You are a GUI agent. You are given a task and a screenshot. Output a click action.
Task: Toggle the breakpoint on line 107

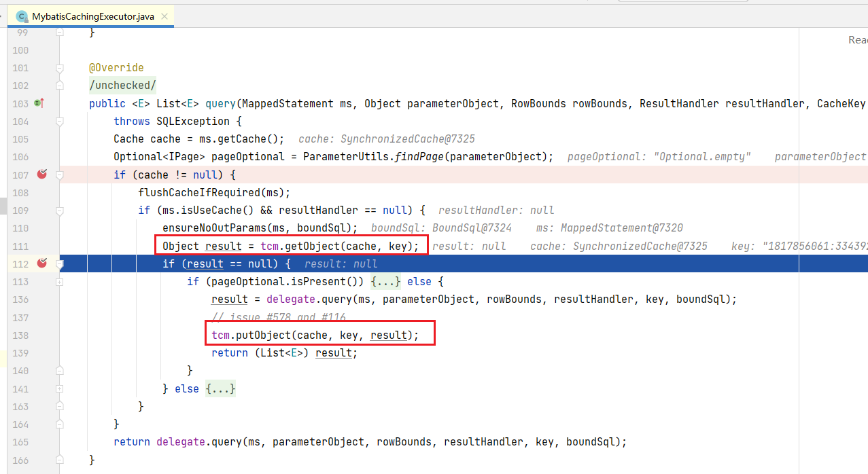pos(41,175)
